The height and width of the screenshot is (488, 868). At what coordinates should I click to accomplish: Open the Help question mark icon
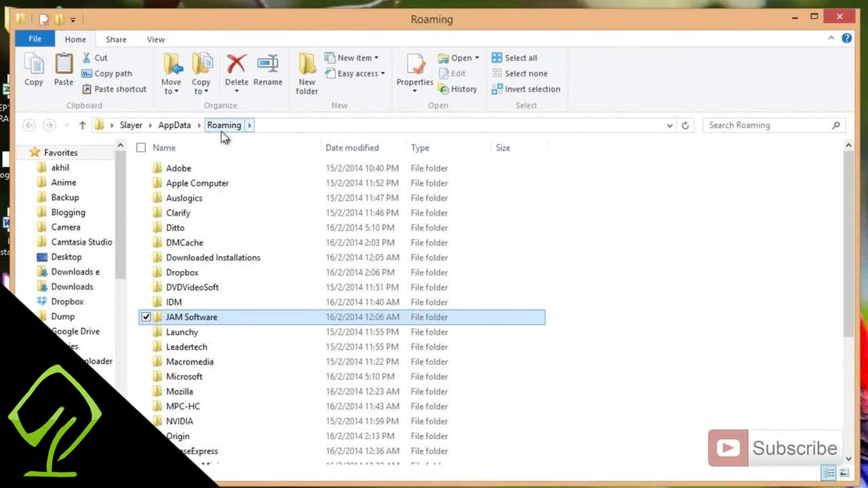pos(847,38)
